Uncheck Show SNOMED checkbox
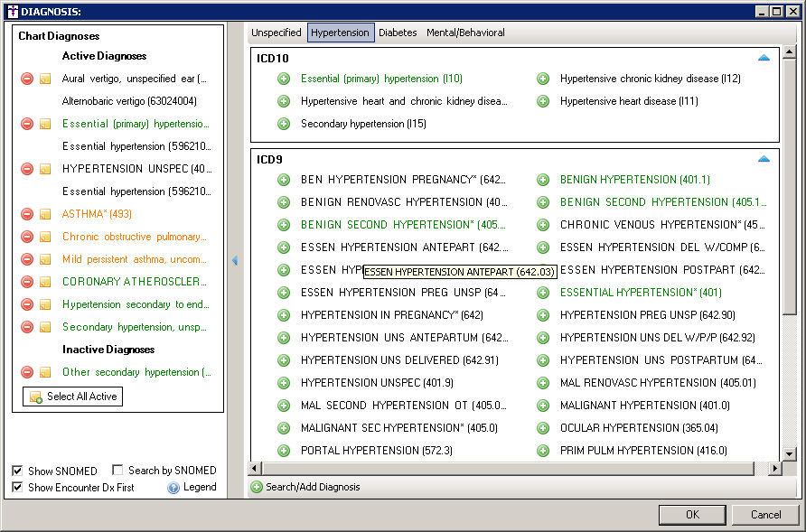This screenshot has width=806, height=532. pyautogui.click(x=18, y=471)
